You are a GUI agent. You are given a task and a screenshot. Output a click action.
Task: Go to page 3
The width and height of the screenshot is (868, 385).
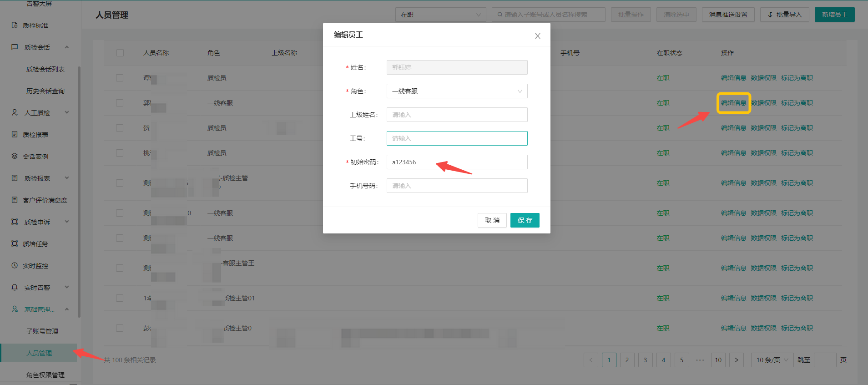pos(645,360)
